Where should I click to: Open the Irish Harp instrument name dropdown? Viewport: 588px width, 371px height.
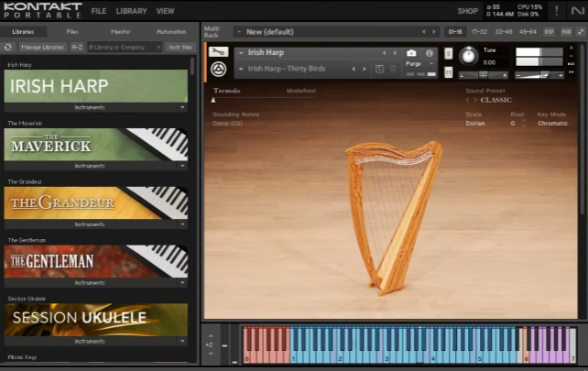click(x=241, y=53)
